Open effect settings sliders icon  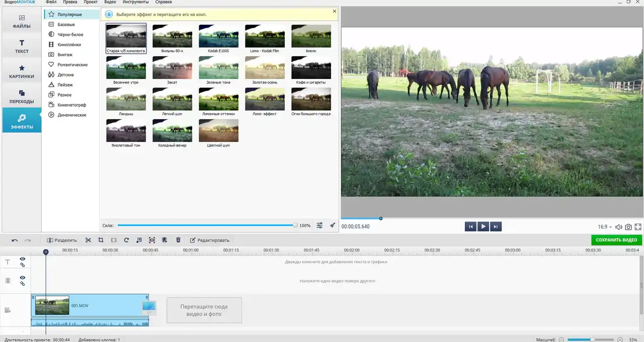319,225
